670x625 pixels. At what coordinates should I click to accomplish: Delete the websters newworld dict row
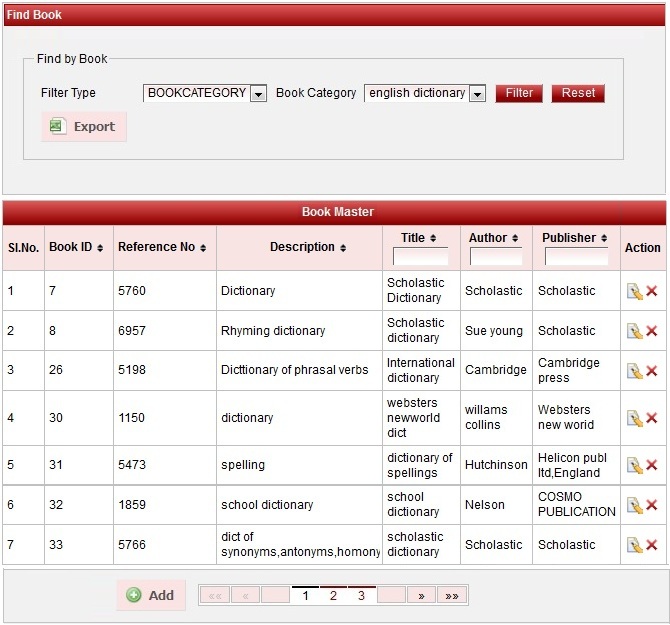click(652, 418)
